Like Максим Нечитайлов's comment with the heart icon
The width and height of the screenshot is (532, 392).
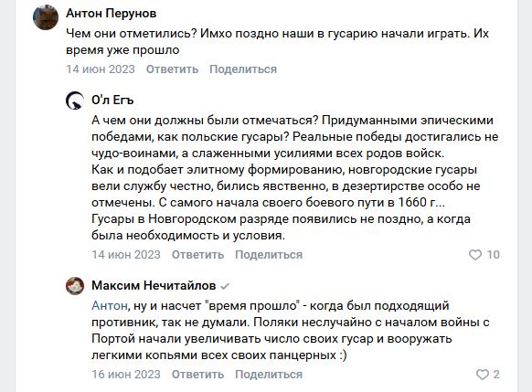482,375
